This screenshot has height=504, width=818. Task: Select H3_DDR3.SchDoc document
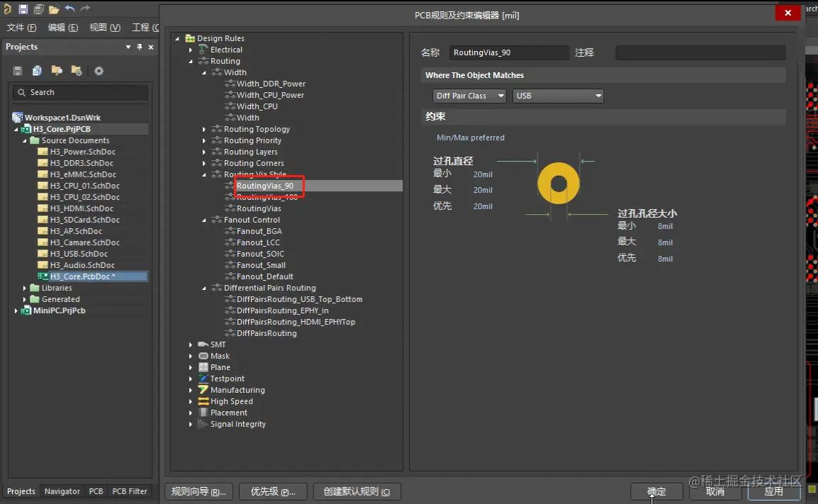click(x=82, y=163)
